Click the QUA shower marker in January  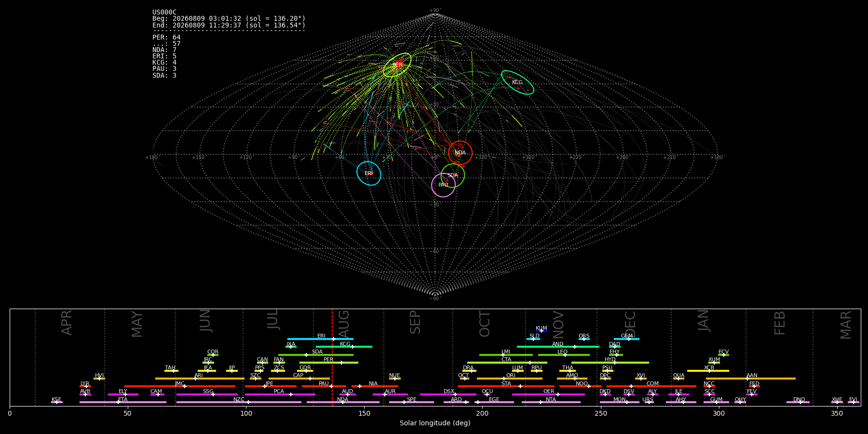click(x=678, y=379)
